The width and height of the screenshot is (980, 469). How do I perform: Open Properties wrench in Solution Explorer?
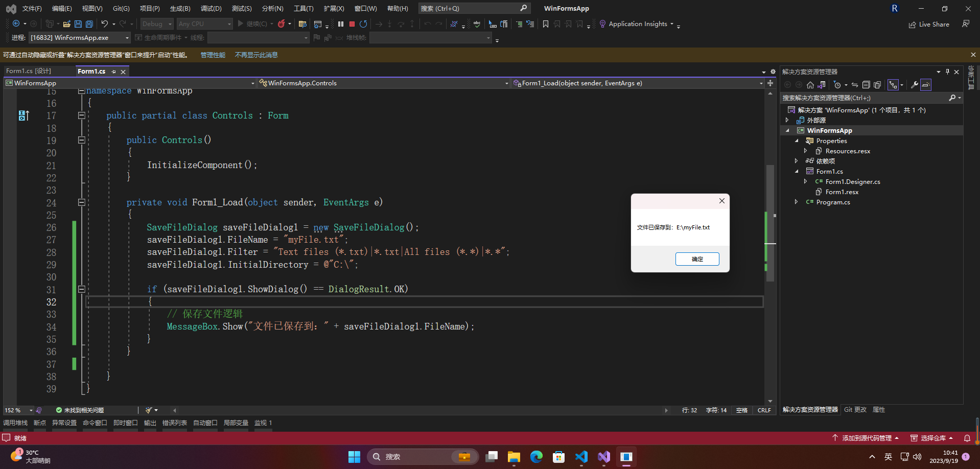click(915, 85)
